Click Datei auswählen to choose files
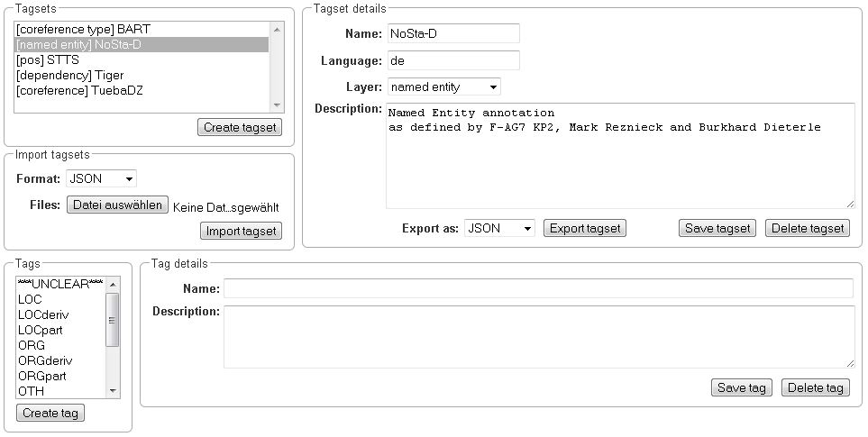This screenshot has height=437, width=868. (x=117, y=205)
